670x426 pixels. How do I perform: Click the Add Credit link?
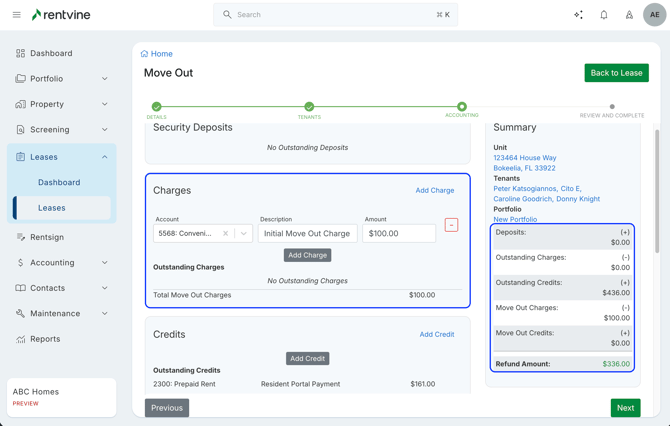coord(437,335)
